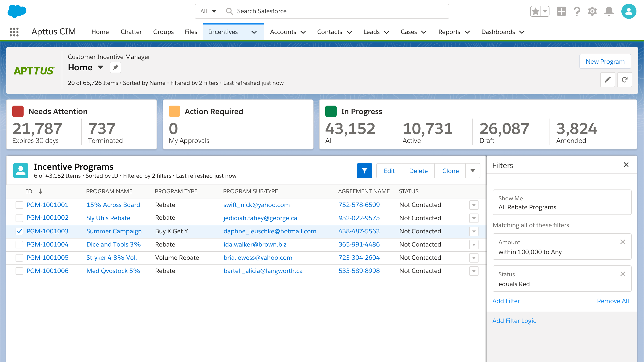Image resolution: width=644 pixels, height=362 pixels.
Task: Open notifications bell
Action: (x=609, y=11)
